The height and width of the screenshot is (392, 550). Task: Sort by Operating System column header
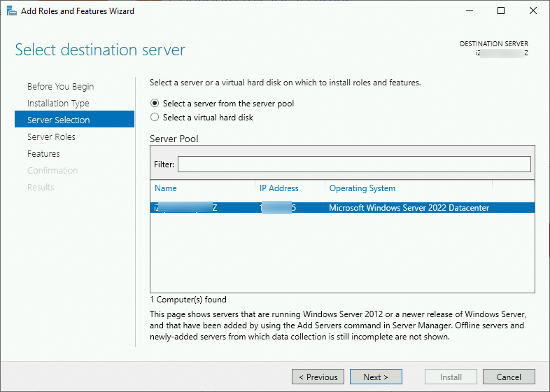(x=362, y=188)
